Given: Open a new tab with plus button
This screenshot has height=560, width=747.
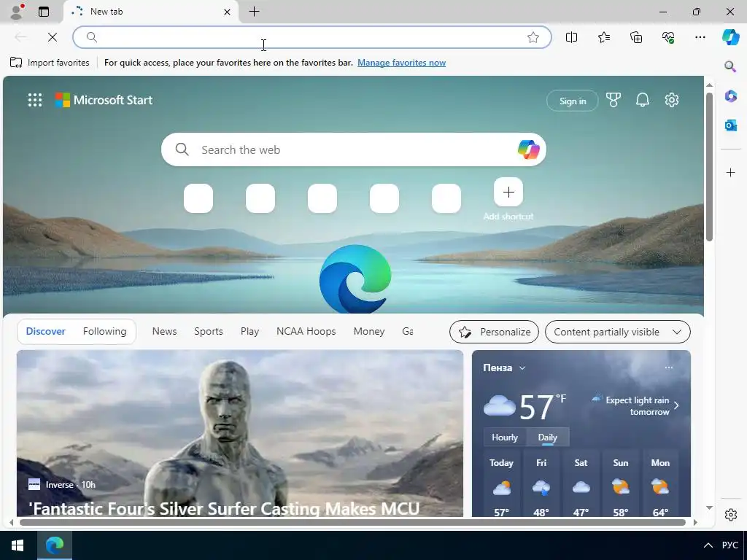Looking at the screenshot, I should (x=255, y=12).
